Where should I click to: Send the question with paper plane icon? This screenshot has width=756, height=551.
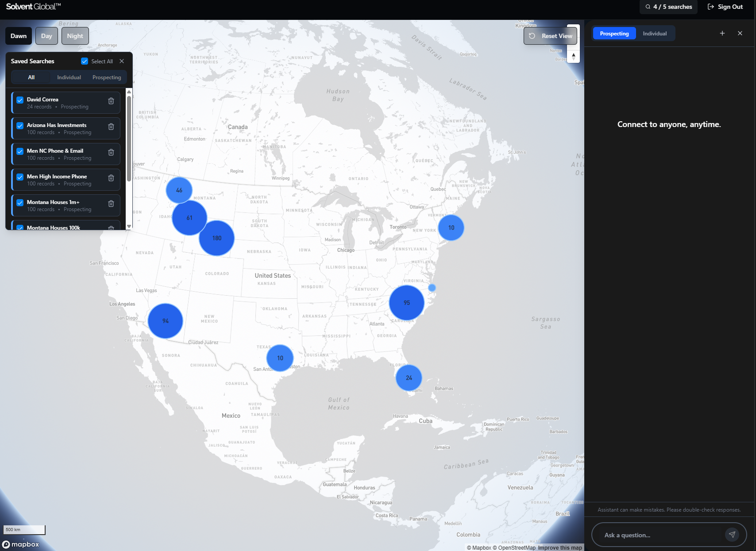[732, 535]
